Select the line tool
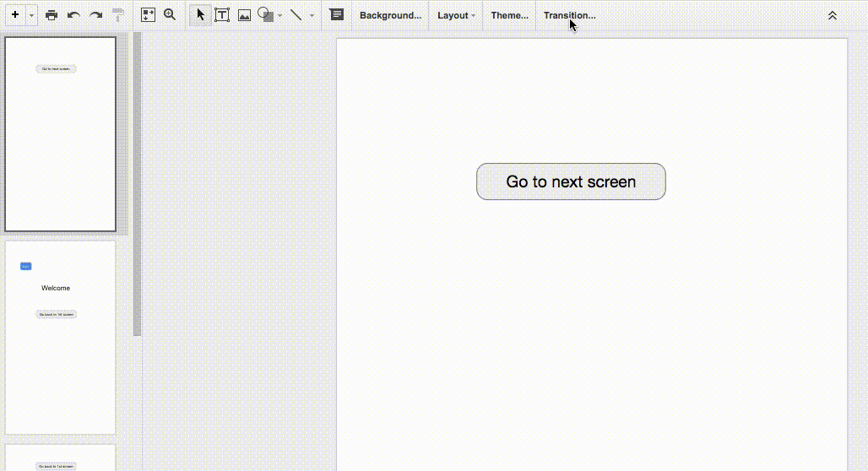The width and height of the screenshot is (868, 471). coord(296,15)
